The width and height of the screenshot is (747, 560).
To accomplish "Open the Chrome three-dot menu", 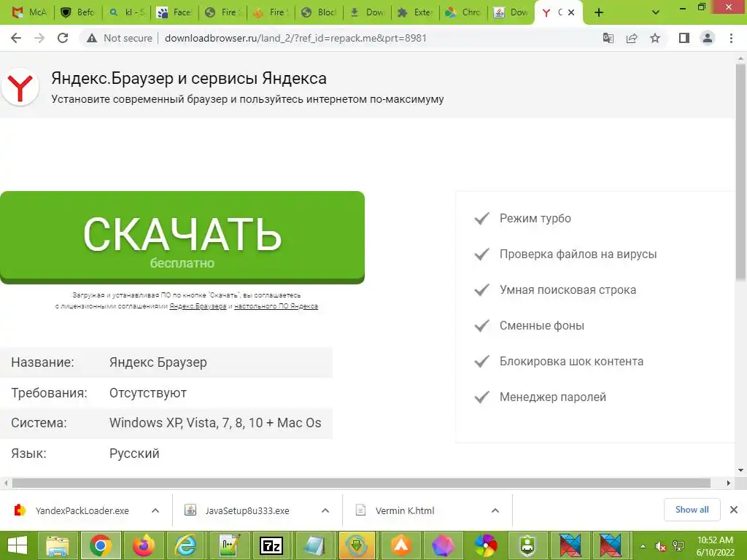I will click(x=731, y=38).
